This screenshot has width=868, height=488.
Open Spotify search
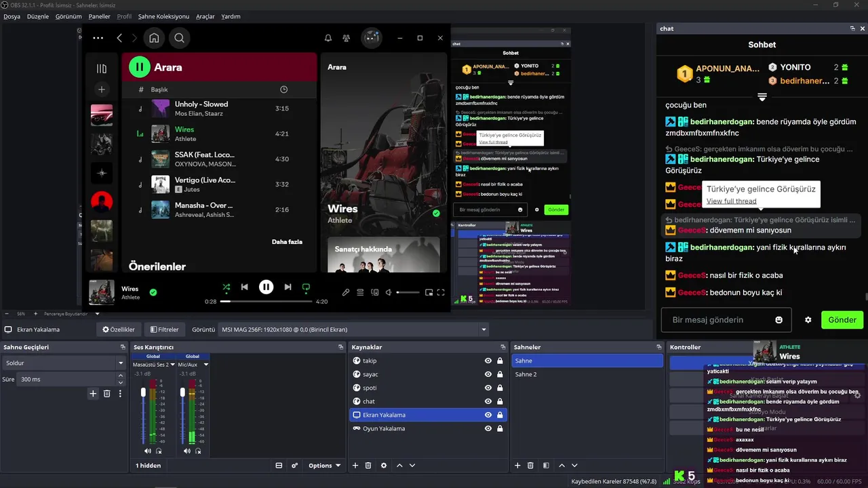click(179, 38)
